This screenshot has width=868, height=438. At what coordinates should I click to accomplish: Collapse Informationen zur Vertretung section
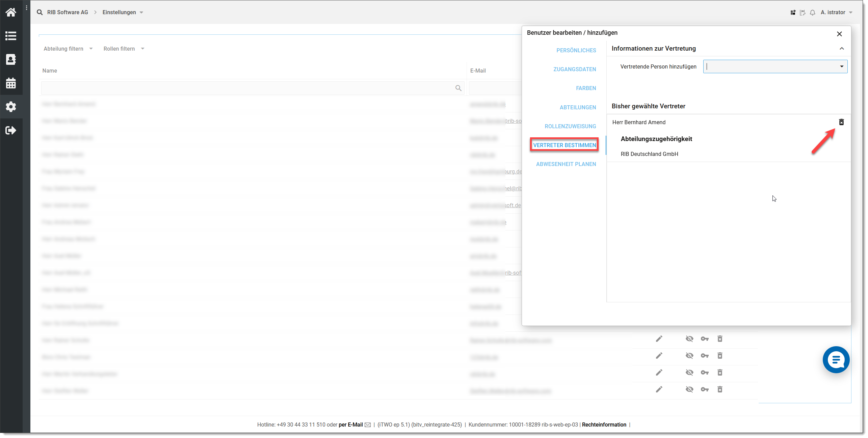point(842,49)
